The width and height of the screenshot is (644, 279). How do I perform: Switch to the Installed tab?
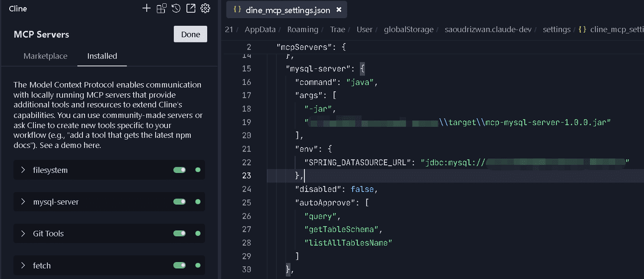pyautogui.click(x=102, y=56)
